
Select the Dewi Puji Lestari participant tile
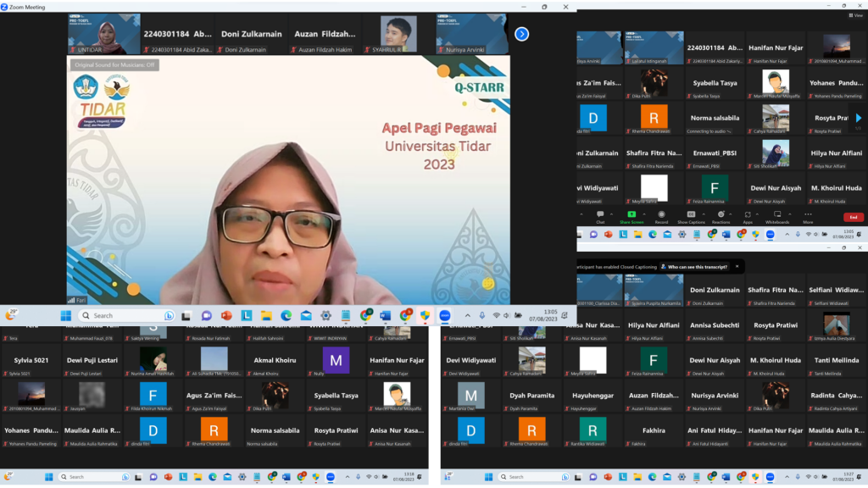92,360
